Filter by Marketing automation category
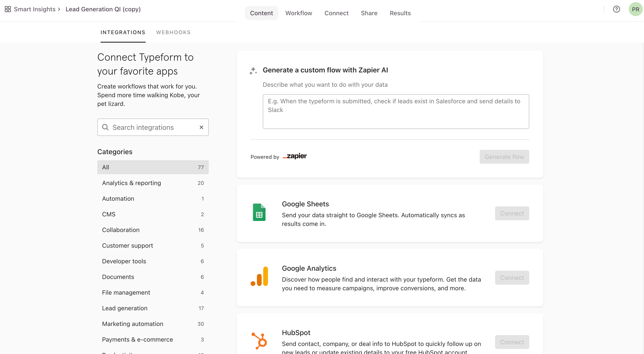The height and width of the screenshot is (354, 644). pyautogui.click(x=153, y=324)
